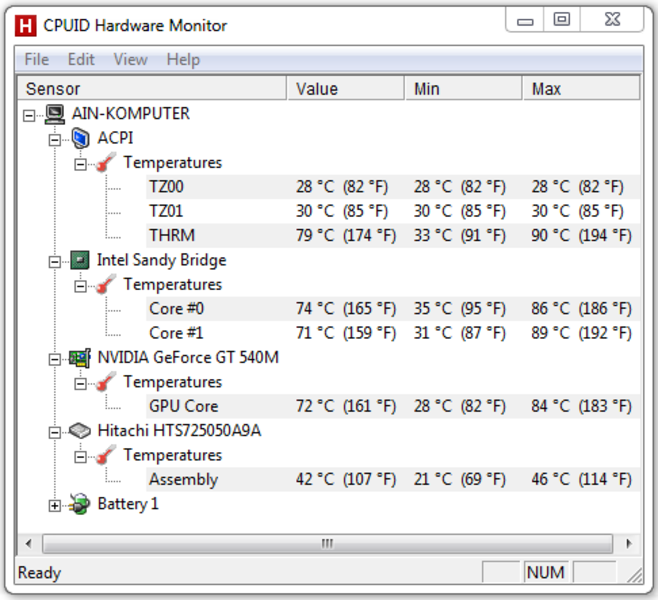Viewport: 658px width, 600px height.
Task: Select the THRM sensor row
Action: pos(393,235)
